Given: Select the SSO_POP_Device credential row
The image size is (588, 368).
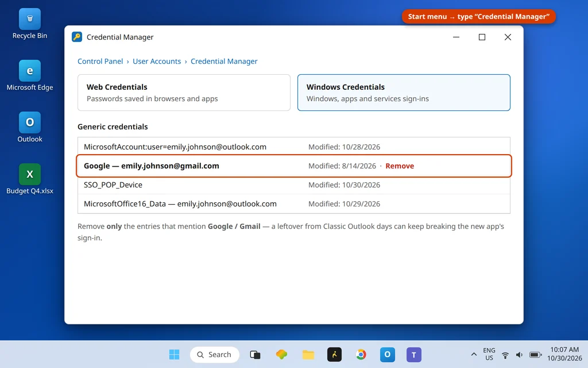Looking at the screenshot, I should pos(293,185).
